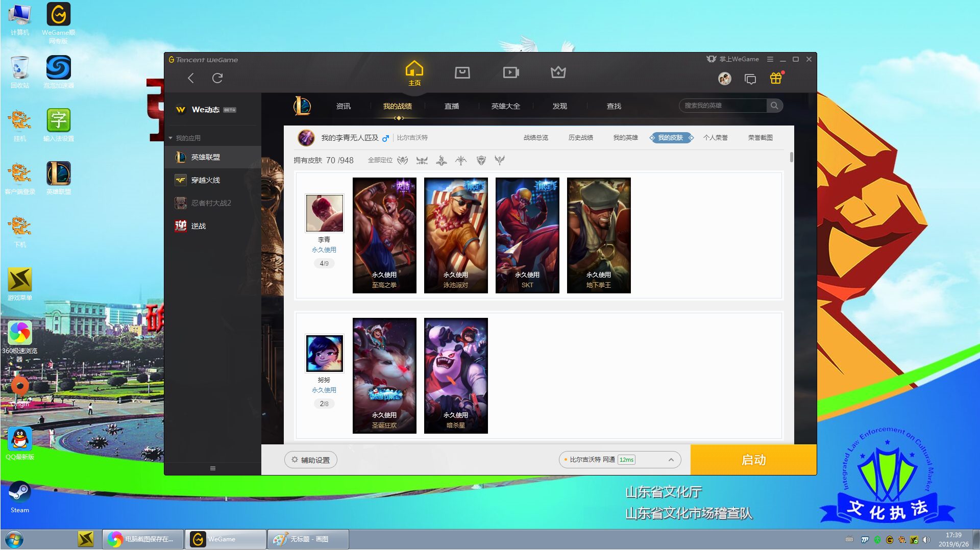Open 辅助设置 settings button
The height and width of the screenshot is (551, 980).
point(311,460)
